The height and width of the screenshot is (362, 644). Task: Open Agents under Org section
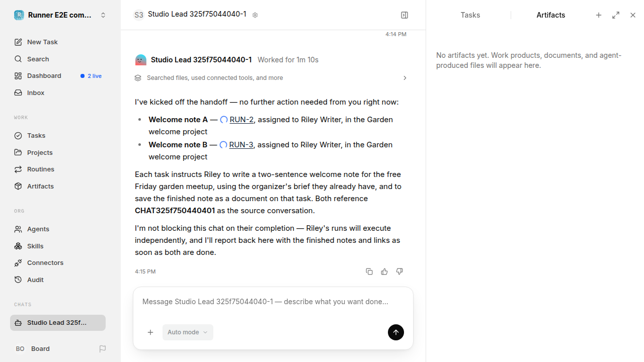click(x=58, y=229)
